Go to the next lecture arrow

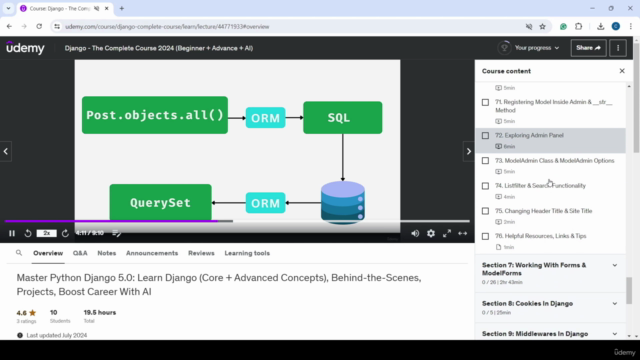click(469, 151)
